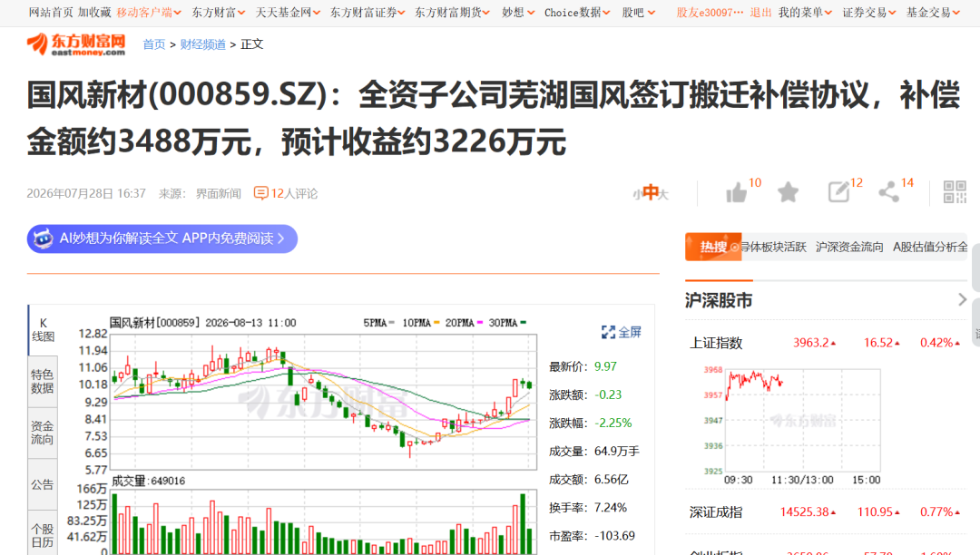Open the 12人评论 comment link

point(286,193)
